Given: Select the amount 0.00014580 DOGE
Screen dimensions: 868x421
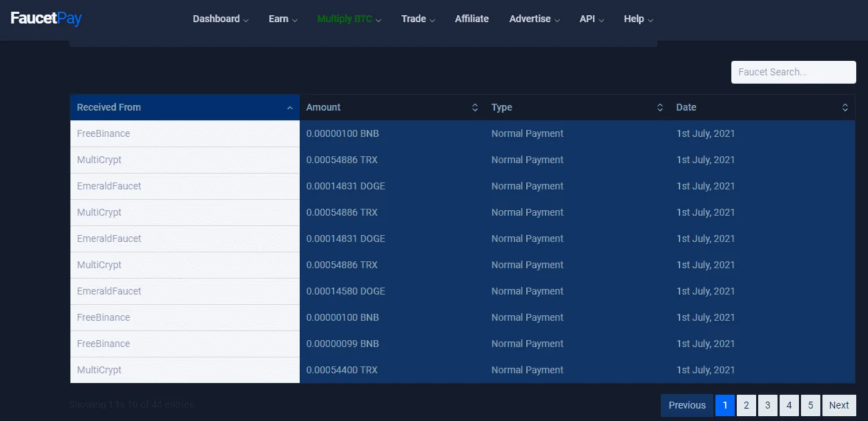Looking at the screenshot, I should [346, 291].
